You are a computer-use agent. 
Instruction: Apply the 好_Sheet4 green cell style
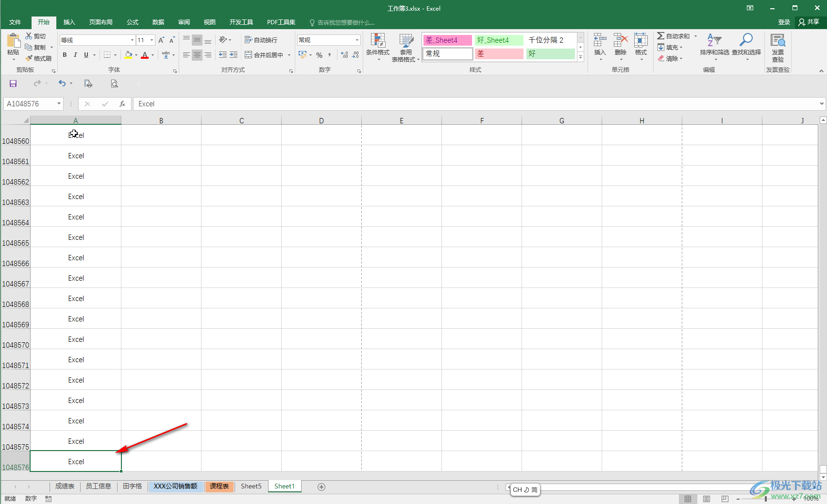point(499,40)
